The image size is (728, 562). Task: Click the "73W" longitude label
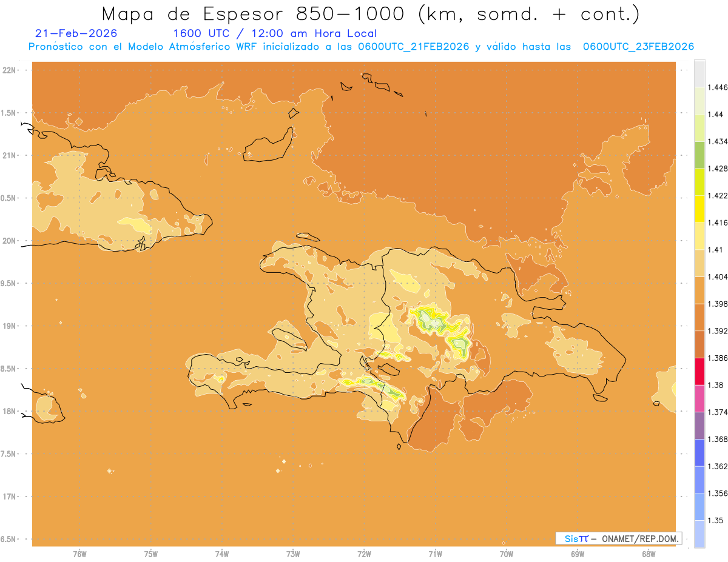point(293,555)
